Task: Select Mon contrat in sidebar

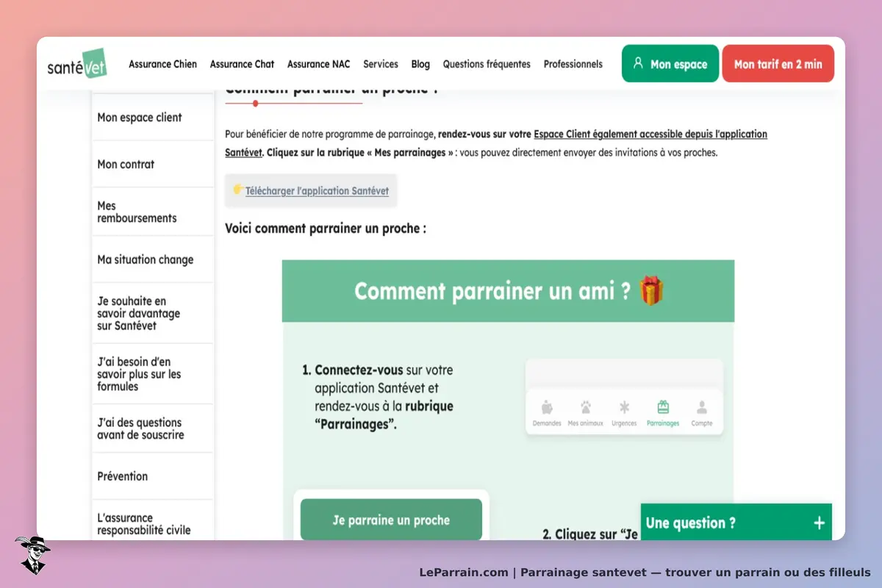Action: (x=153, y=165)
